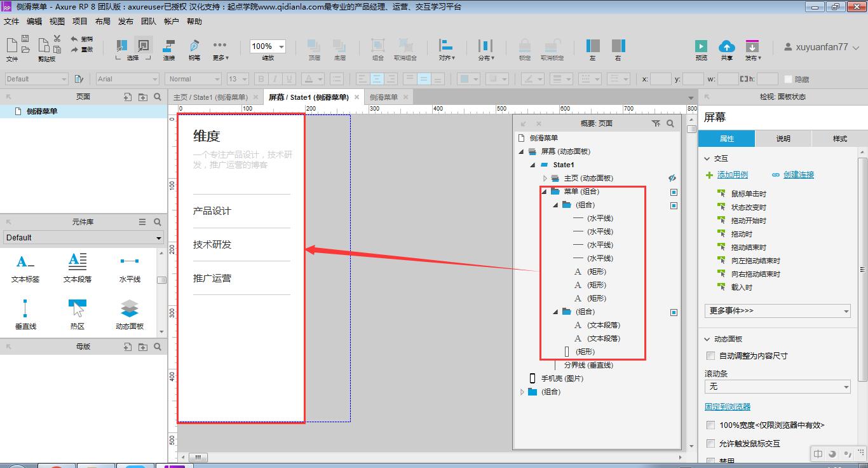The width and height of the screenshot is (868, 468).
Task: Click the send to bottom (底层) icon
Action: click(x=339, y=46)
